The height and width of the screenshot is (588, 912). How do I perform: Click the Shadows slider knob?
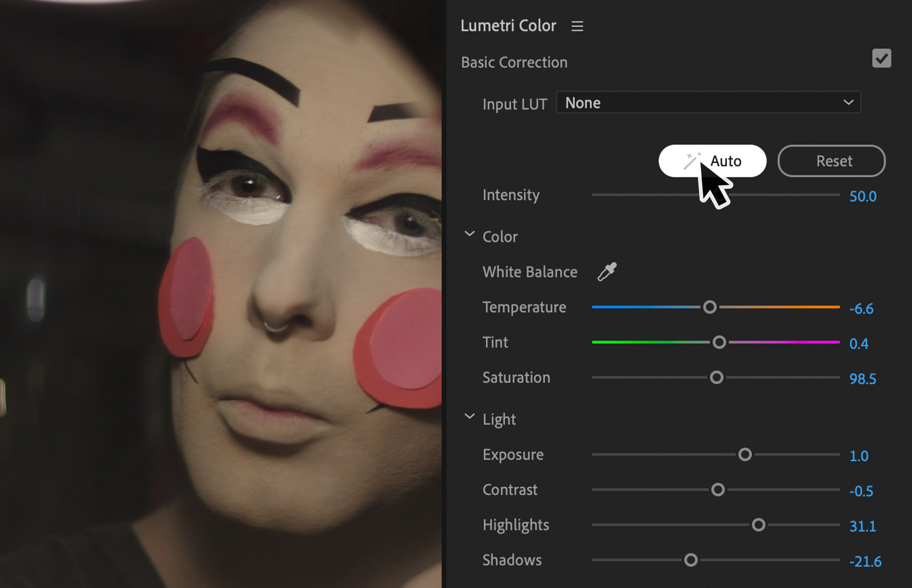tap(690, 560)
